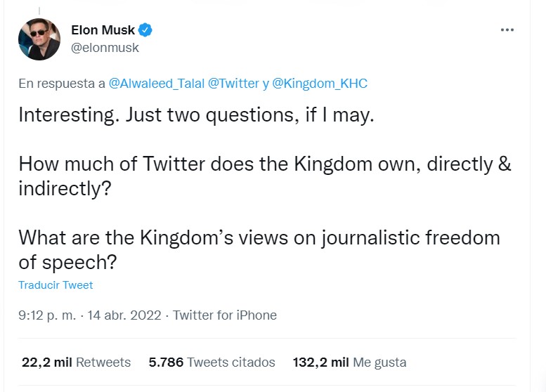Show the 5.786 Tweets citados
Viewport: 546px width, 392px height.
212,362
